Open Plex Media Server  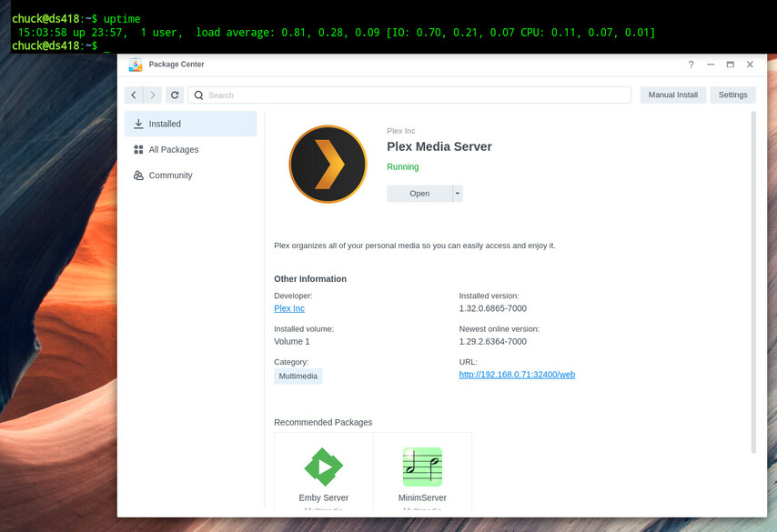pyautogui.click(x=419, y=194)
